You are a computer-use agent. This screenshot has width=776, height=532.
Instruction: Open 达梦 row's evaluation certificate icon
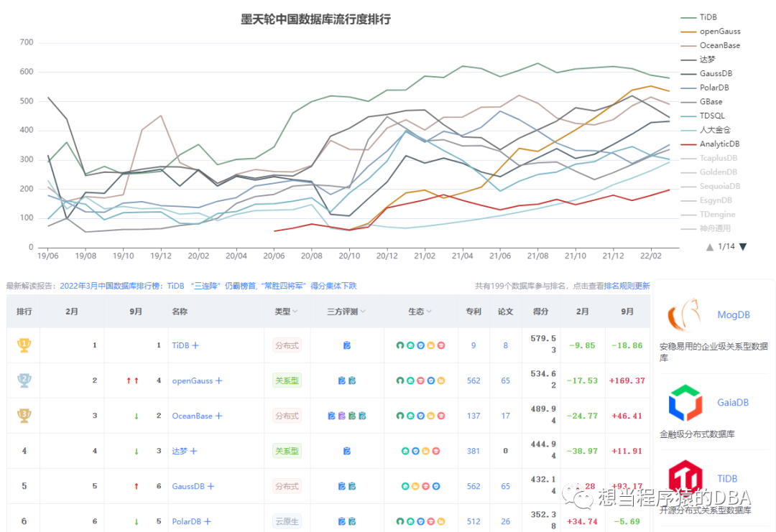click(347, 451)
